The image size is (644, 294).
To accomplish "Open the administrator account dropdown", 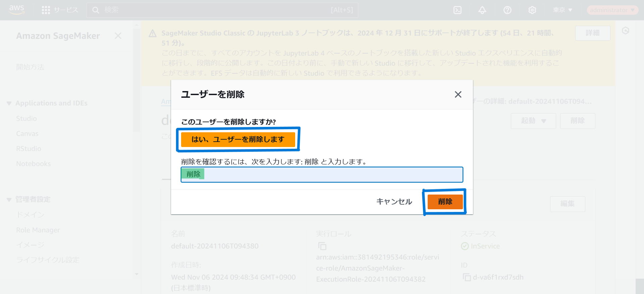I will [612, 10].
